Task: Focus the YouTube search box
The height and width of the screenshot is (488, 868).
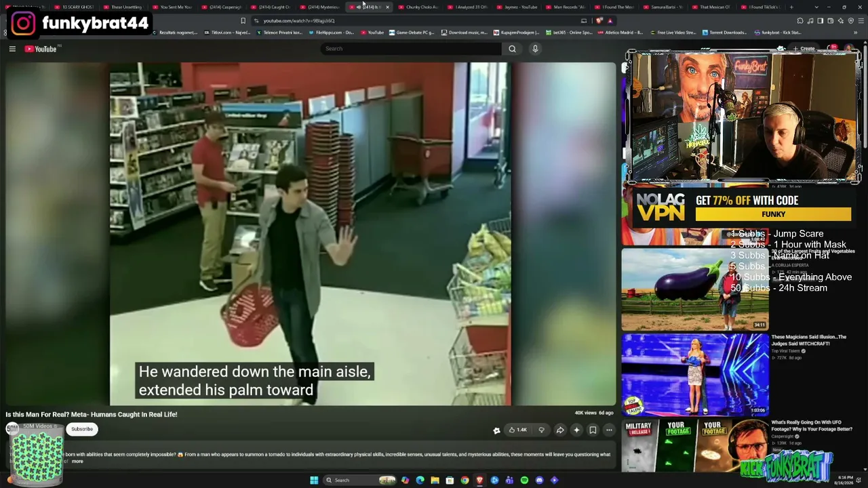Action: 411,49
